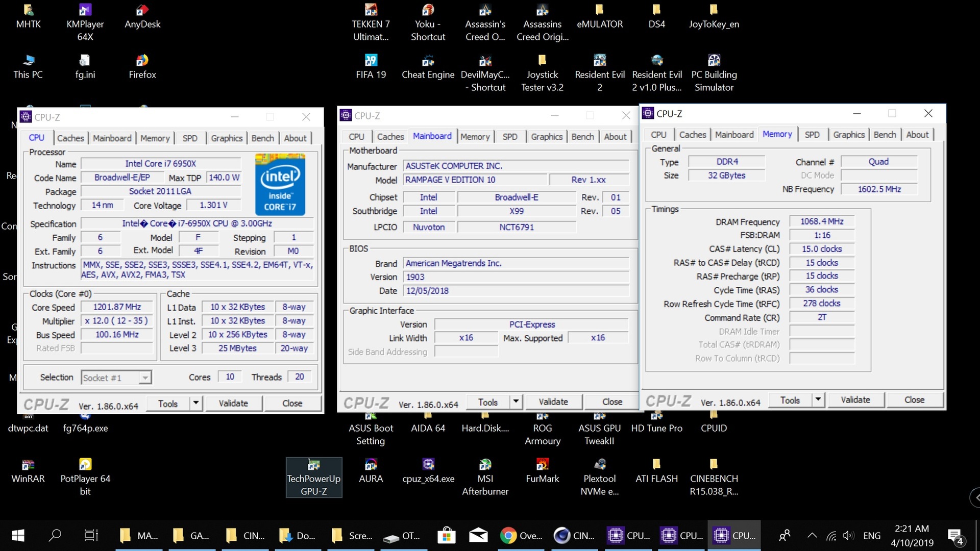This screenshot has height=551, width=980.
Task: Select the This PC desktop icon
Action: tap(28, 67)
